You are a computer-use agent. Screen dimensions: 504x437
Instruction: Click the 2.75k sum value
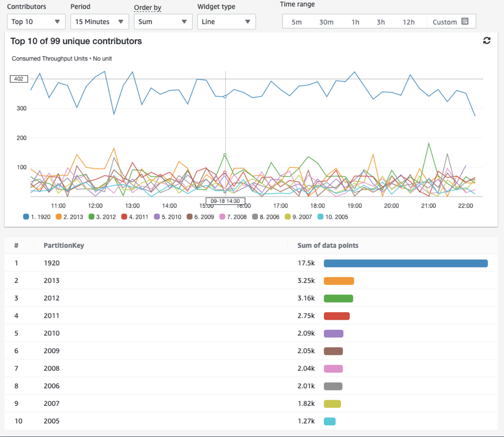point(306,316)
